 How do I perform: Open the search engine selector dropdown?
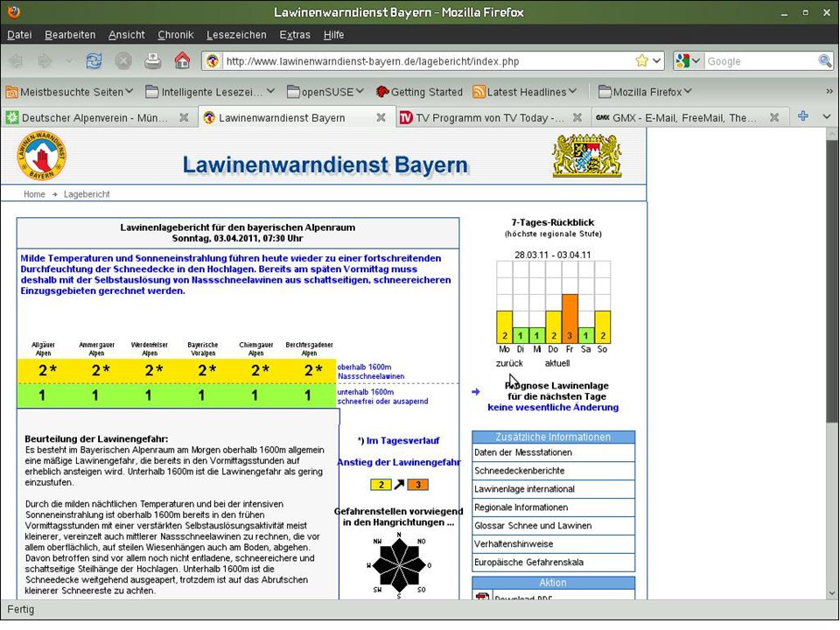696,61
